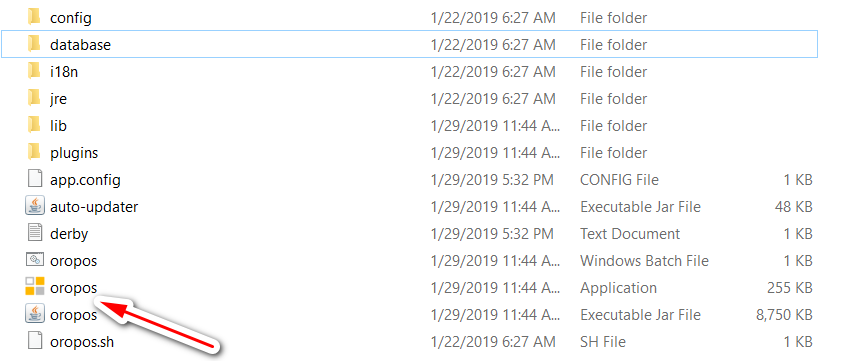Click the database folder name
The image size is (845, 361).
[x=80, y=45]
